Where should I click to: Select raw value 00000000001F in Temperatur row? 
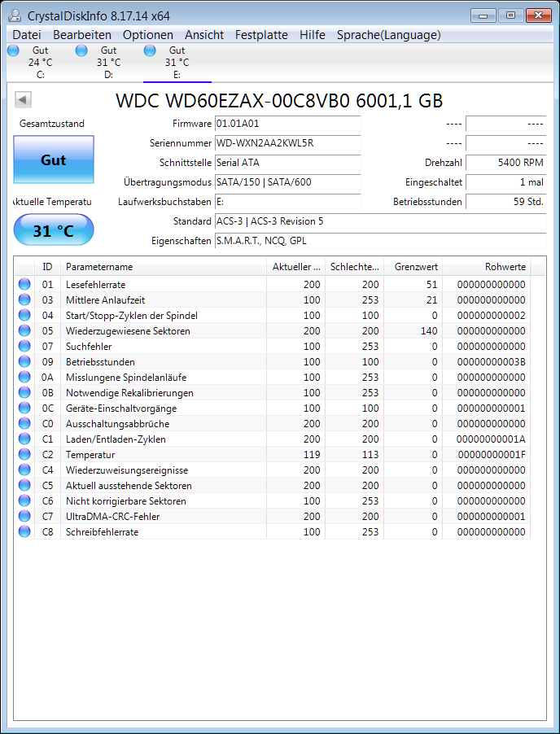(491, 455)
